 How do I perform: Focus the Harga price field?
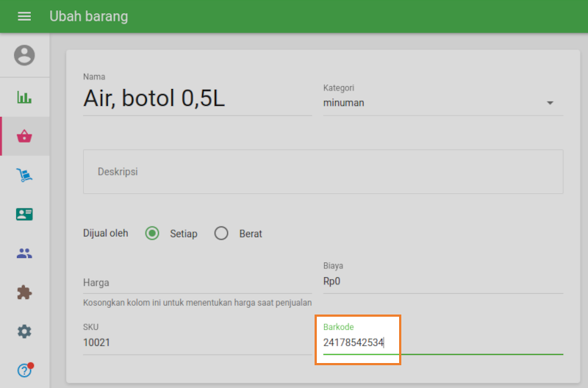(197, 282)
